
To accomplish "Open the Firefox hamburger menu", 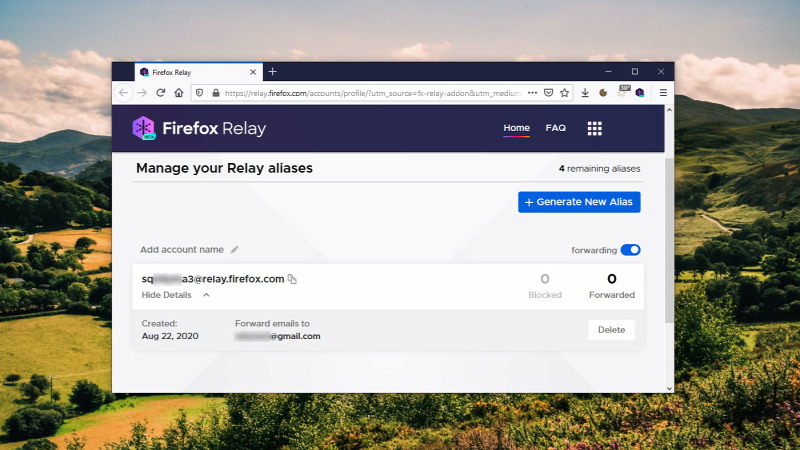I will click(663, 93).
